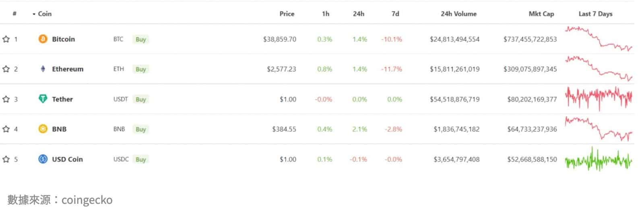
Task: Sort table by Price column header
Action: click(x=287, y=14)
